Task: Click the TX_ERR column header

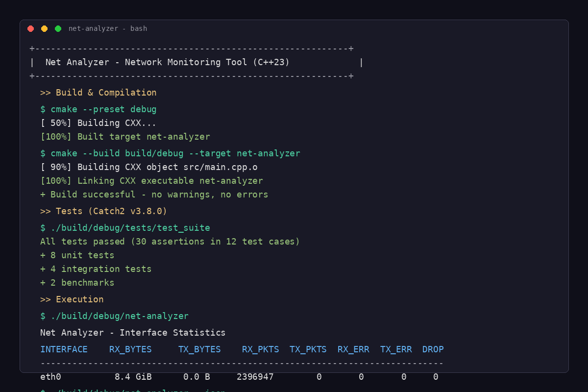Action: 396,349
